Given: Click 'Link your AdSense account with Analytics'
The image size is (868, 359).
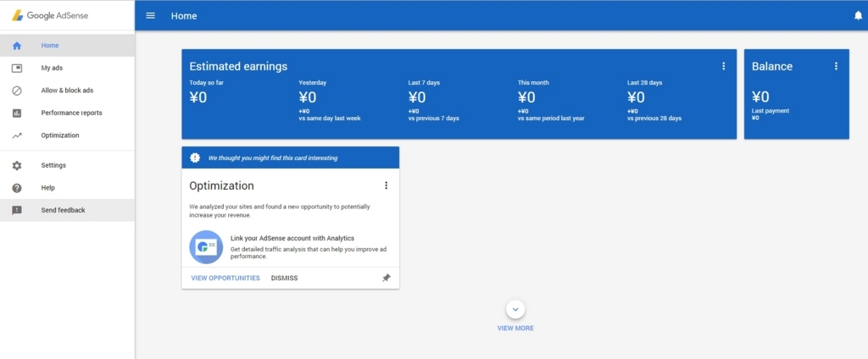Looking at the screenshot, I should tap(292, 239).
